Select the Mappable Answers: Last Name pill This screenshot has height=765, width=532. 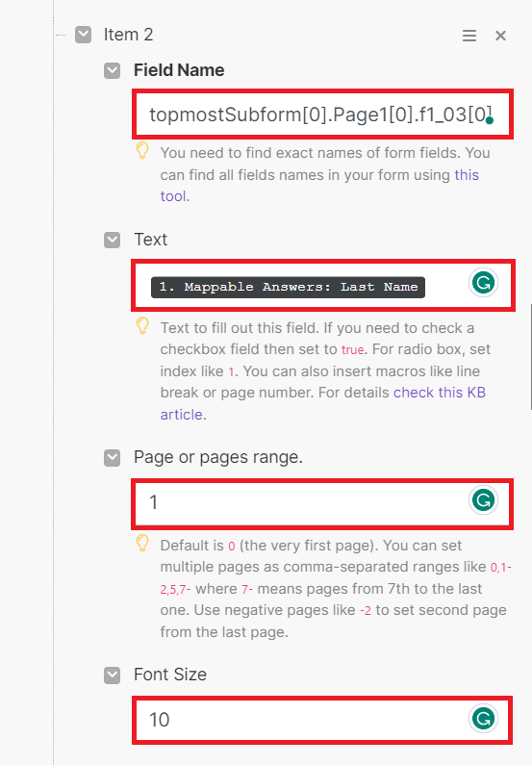288,287
